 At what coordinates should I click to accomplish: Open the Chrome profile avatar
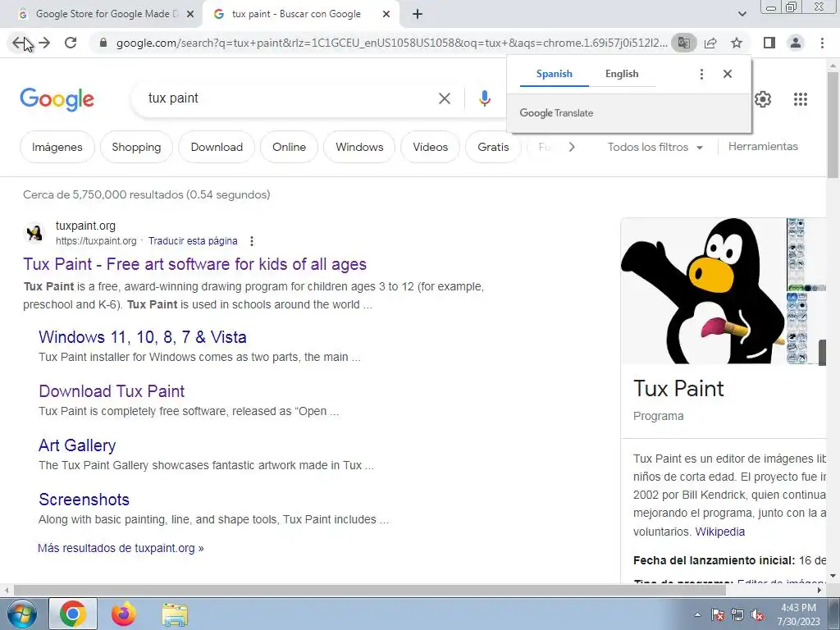tap(796, 43)
